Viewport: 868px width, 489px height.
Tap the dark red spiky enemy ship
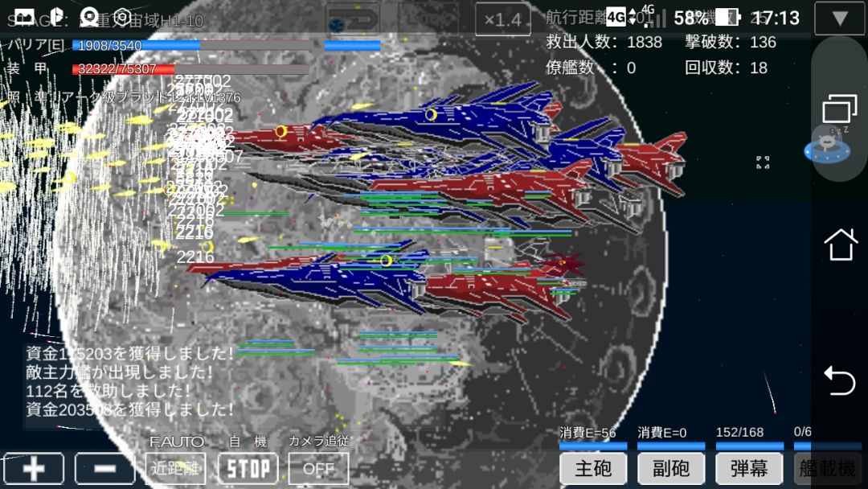tap(563, 264)
